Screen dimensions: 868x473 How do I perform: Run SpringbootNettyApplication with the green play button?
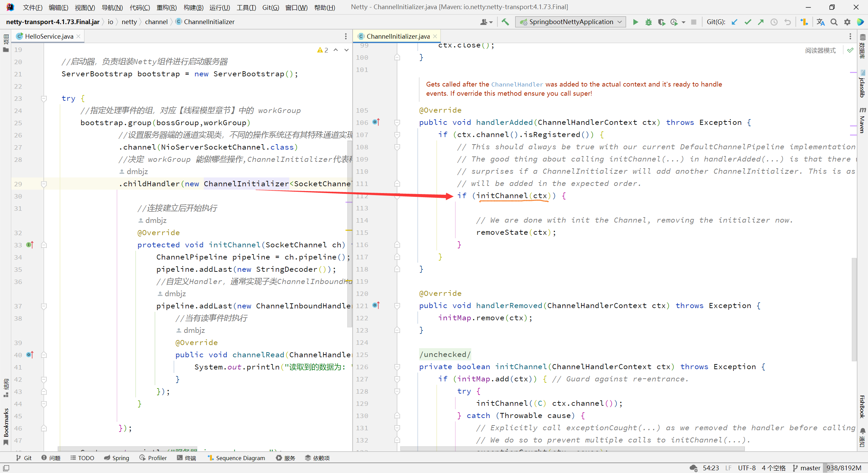[x=635, y=22]
